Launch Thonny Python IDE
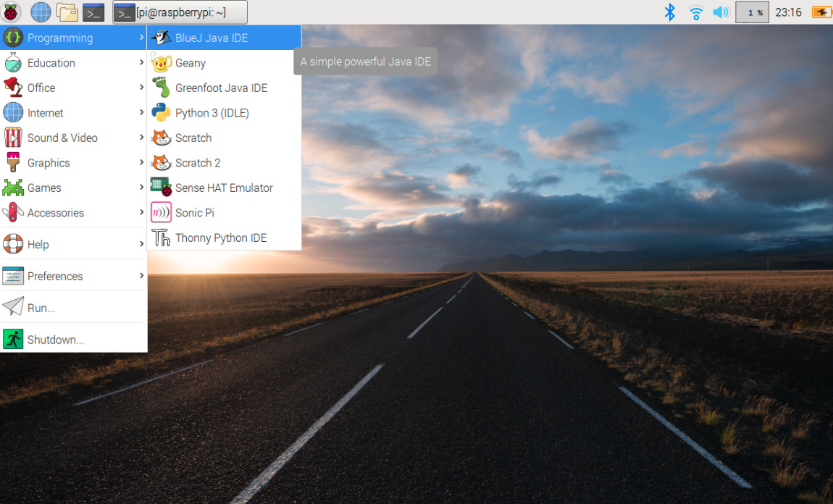This screenshot has height=504, width=833. pyautogui.click(x=225, y=238)
